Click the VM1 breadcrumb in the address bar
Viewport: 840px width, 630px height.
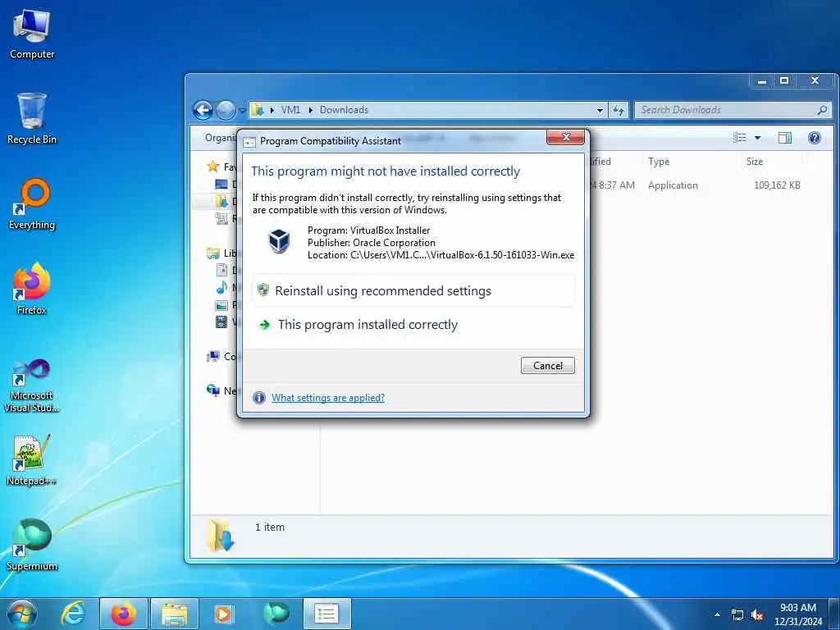pos(290,110)
